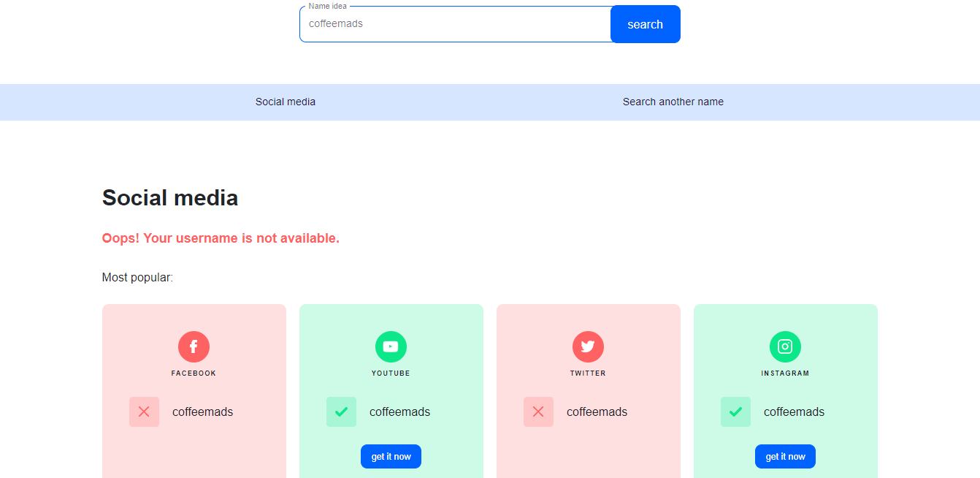This screenshot has width=980, height=478.
Task: Select Search another name in the navigation bar
Action: [x=673, y=102]
